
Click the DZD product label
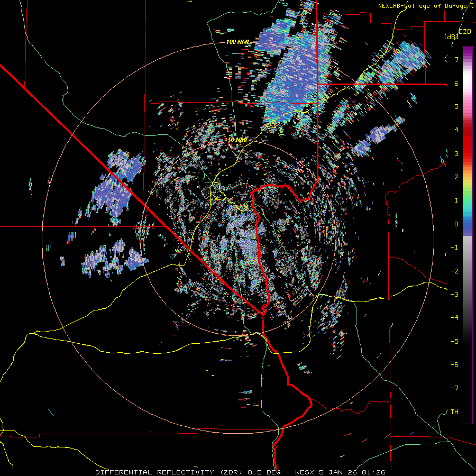[465, 32]
